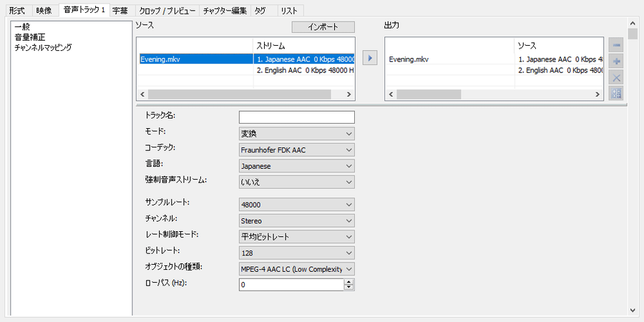The height and width of the screenshot is (322, 644).
Task: Select チャンネルマッピング in the left category list
Action: (x=43, y=47)
